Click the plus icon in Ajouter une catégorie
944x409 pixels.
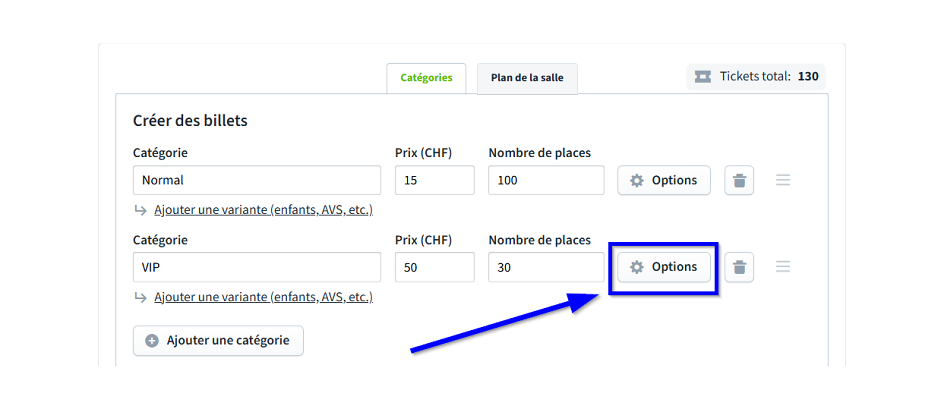(152, 340)
